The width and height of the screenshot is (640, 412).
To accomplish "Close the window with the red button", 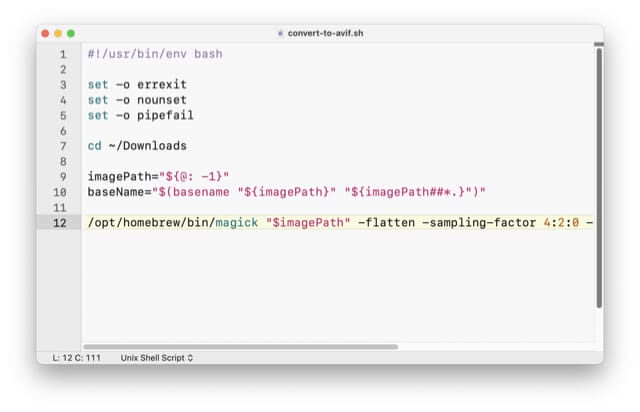I will coord(45,33).
